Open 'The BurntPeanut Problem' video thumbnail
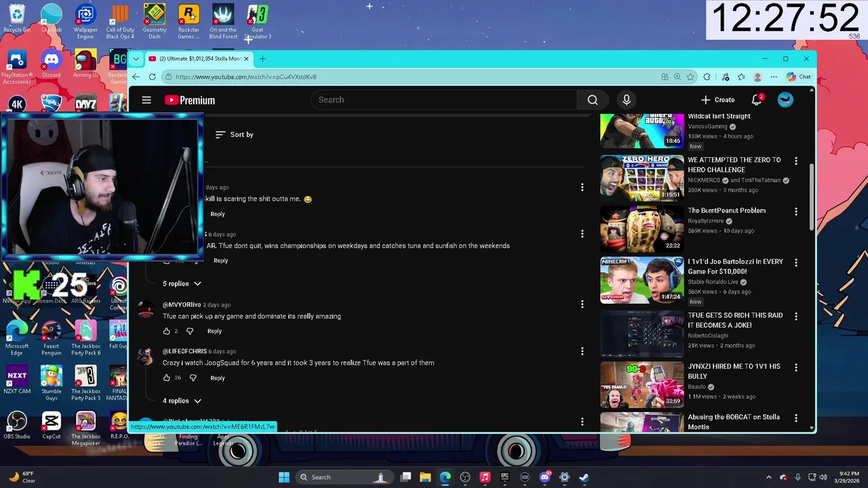 tap(642, 229)
